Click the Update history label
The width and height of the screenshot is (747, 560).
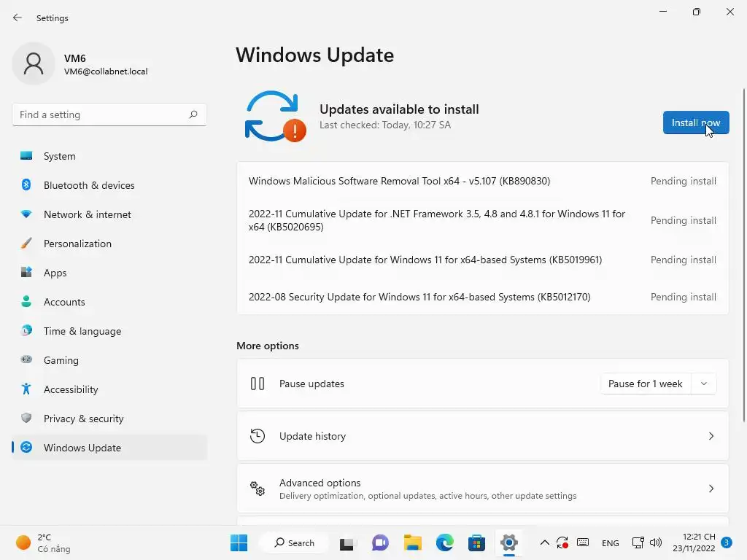312,436
